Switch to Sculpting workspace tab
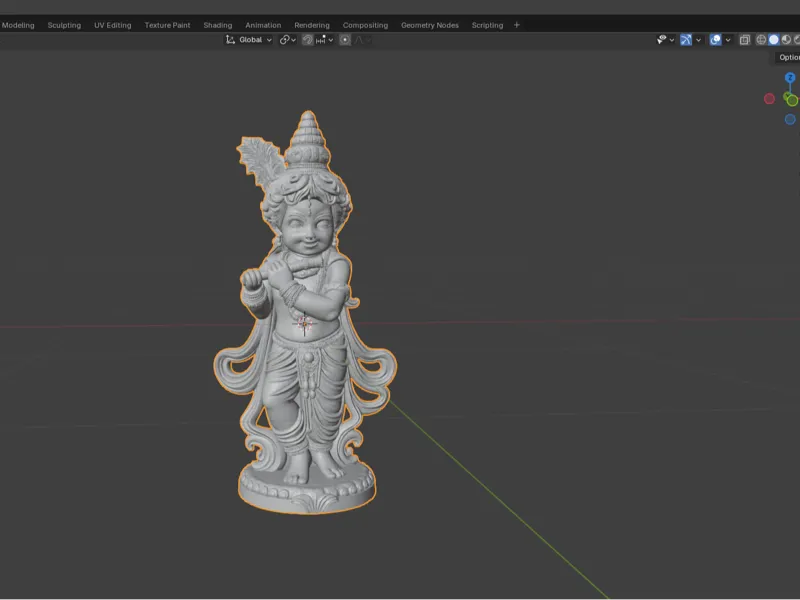 click(64, 25)
